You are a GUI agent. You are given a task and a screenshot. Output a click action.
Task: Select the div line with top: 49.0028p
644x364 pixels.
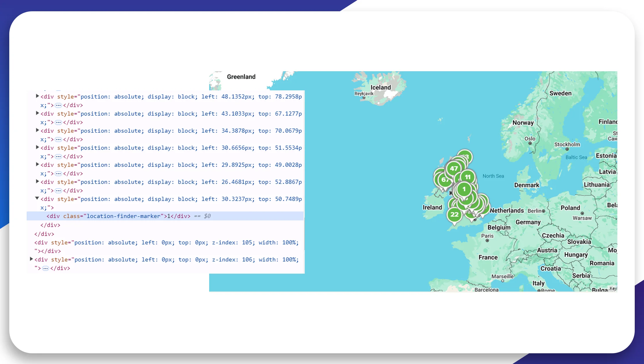(171, 169)
